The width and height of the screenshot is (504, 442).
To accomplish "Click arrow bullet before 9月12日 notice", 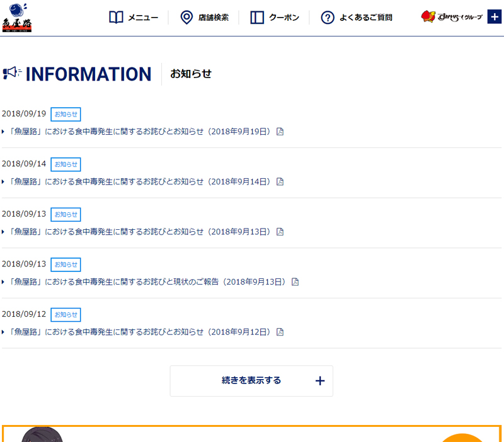I will coord(3,332).
